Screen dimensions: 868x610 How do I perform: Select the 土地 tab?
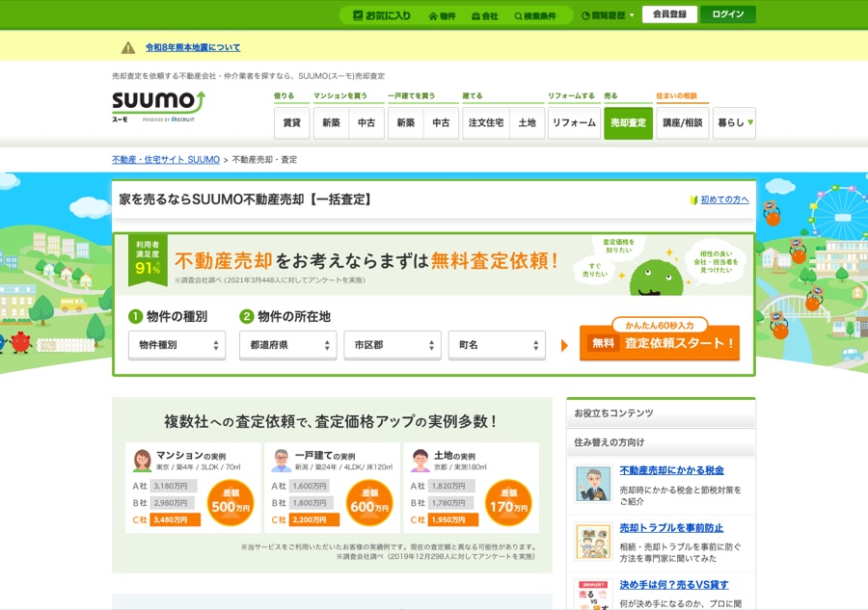coord(527,122)
